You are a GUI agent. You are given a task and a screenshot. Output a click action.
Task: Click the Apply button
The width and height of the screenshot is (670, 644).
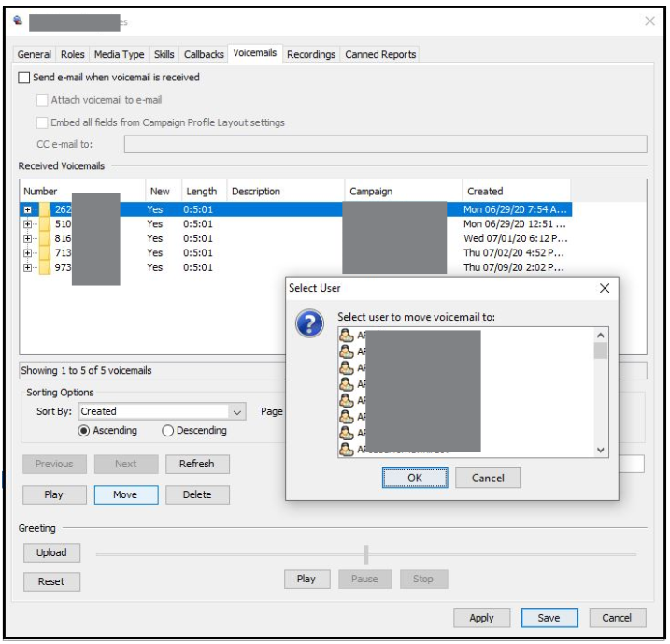click(x=481, y=619)
